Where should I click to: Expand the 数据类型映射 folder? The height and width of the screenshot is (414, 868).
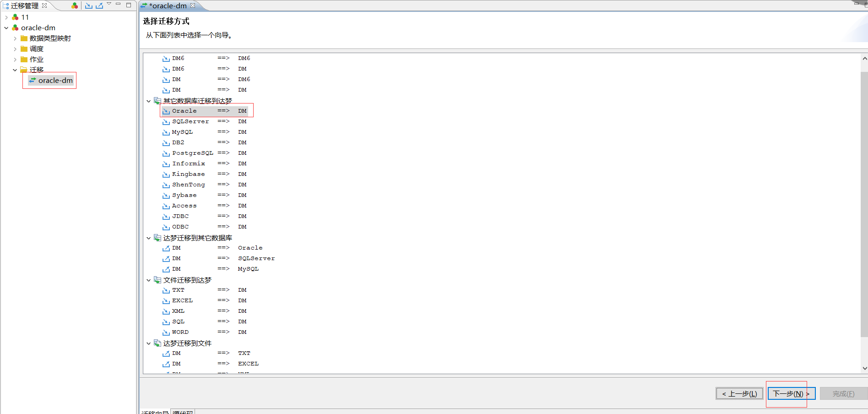click(15, 38)
